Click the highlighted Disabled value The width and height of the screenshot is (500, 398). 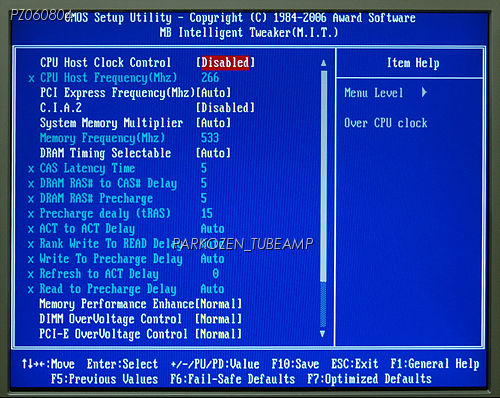pyautogui.click(x=225, y=63)
